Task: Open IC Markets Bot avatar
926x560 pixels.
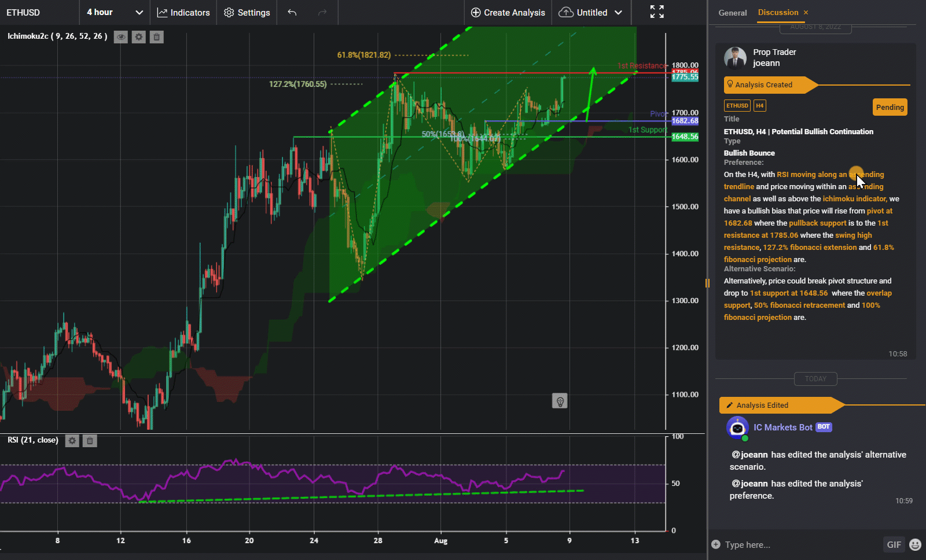Action: click(x=737, y=428)
